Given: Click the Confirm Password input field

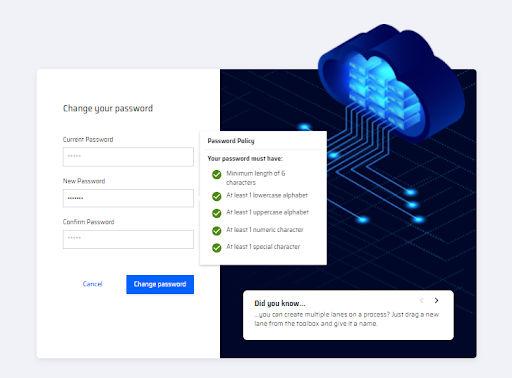Looking at the screenshot, I should click(x=128, y=239).
